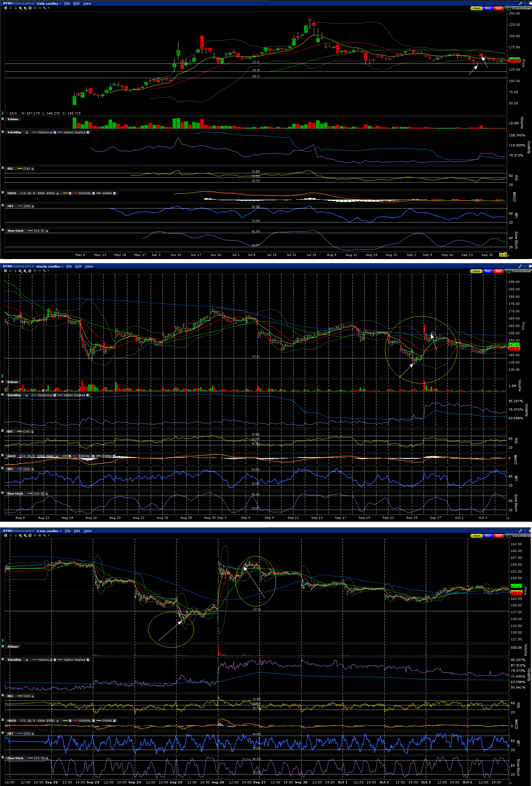Open View menu in hourly chart window
Image resolution: width=532 pixels, height=786 pixels.
click(x=89, y=267)
